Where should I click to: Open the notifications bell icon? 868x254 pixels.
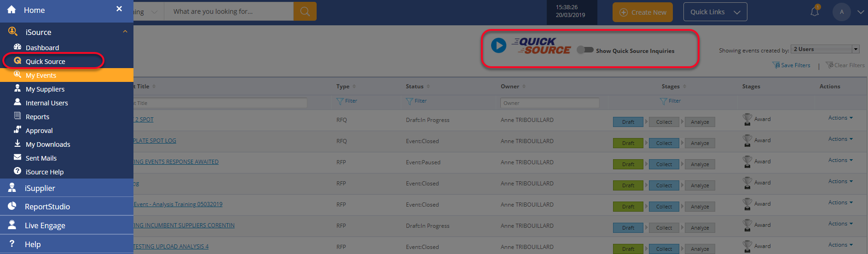click(815, 11)
